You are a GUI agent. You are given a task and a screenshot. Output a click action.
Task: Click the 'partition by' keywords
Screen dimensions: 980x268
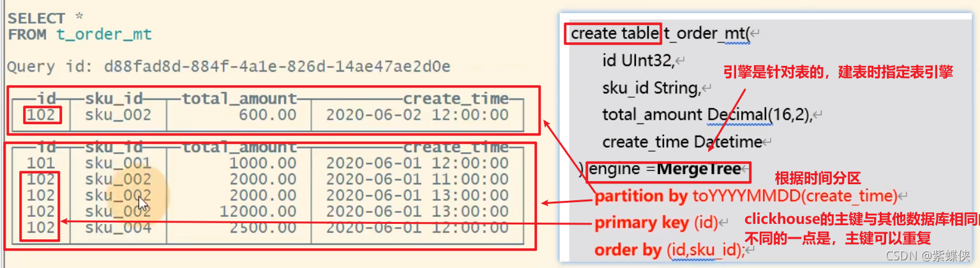642,196
